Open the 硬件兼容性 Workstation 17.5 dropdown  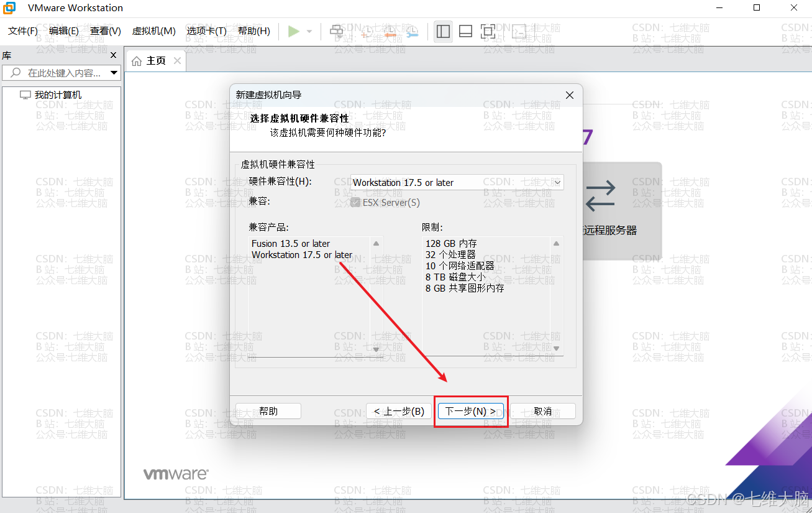click(x=457, y=183)
